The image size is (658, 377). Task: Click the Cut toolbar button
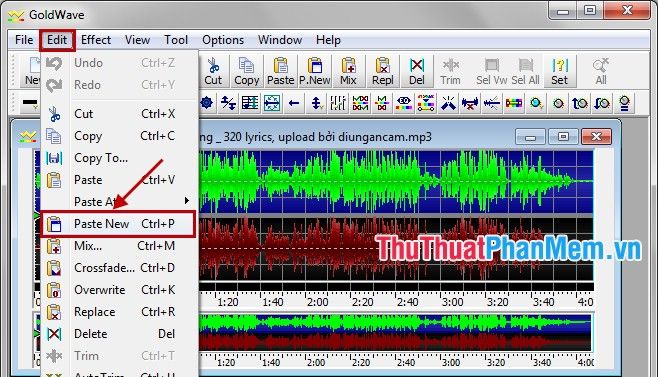(213, 71)
